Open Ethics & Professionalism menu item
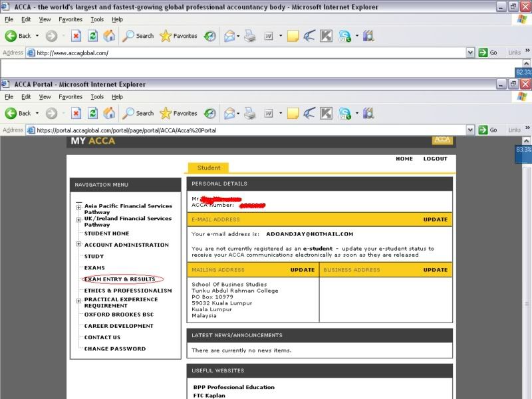Screen dimensions: 532x399 pyautogui.click(x=128, y=291)
